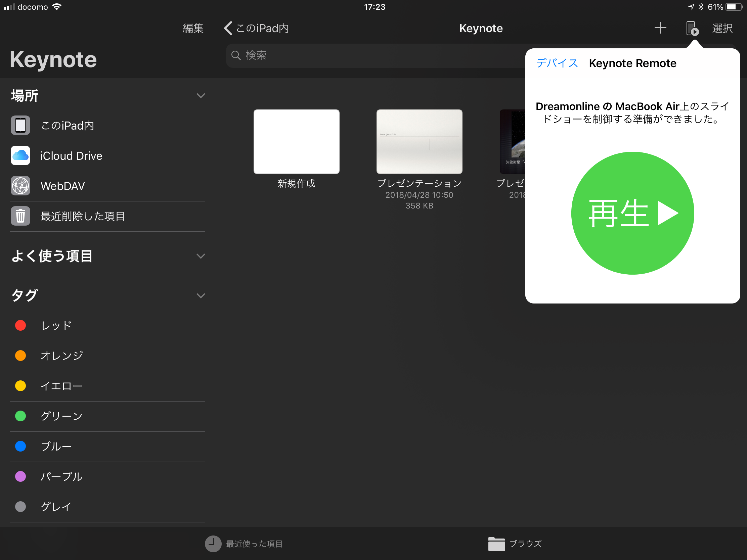Screen dimensions: 747x560
Task: Select the グレイ tag label
Action: 56,507
